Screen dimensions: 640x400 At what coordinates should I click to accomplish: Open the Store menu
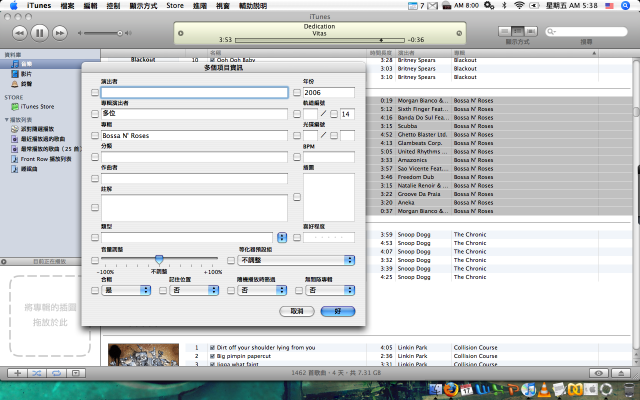[175, 5]
